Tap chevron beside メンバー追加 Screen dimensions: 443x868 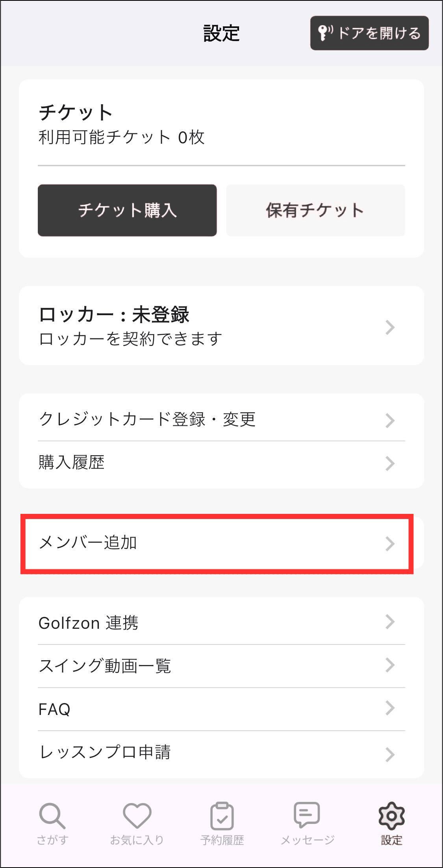click(390, 543)
